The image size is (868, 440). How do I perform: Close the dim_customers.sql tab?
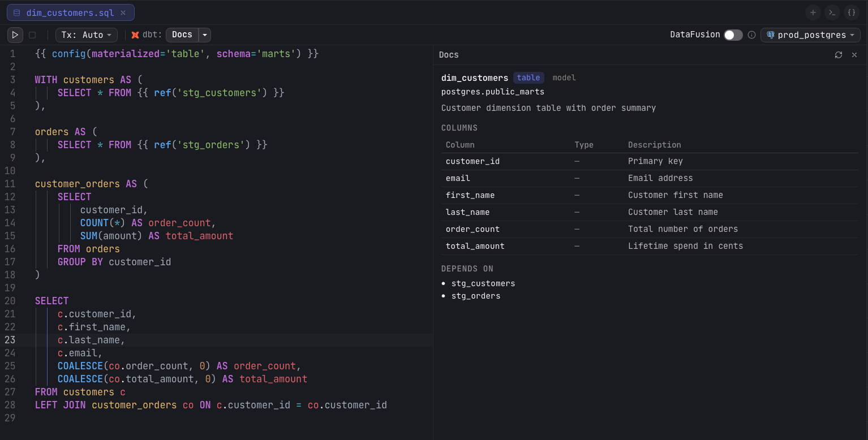click(x=123, y=12)
